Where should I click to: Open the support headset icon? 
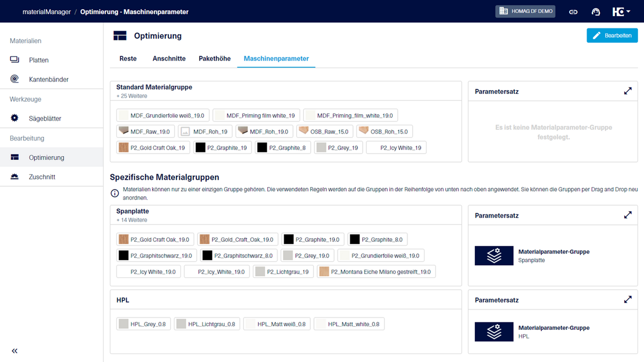point(596,11)
